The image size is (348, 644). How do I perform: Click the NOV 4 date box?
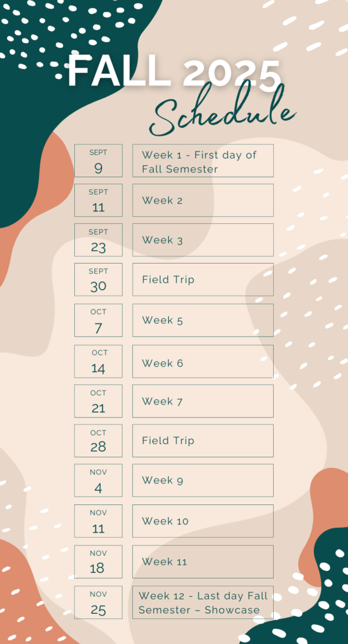point(98,480)
